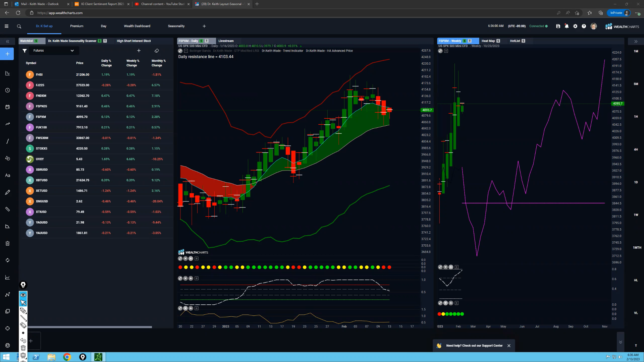Add a symbol to the watchlist
Screen dimensions: 644x362
[x=139, y=51]
